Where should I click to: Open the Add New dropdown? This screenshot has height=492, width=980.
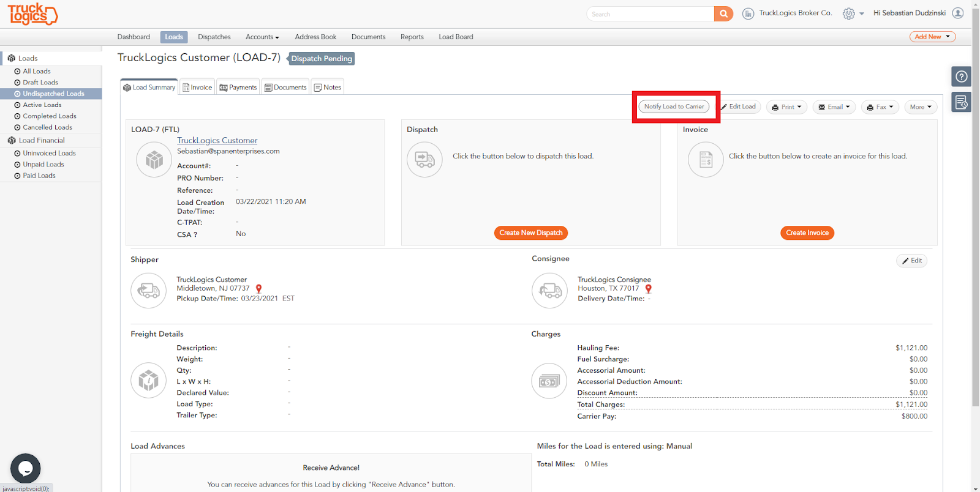coord(932,37)
